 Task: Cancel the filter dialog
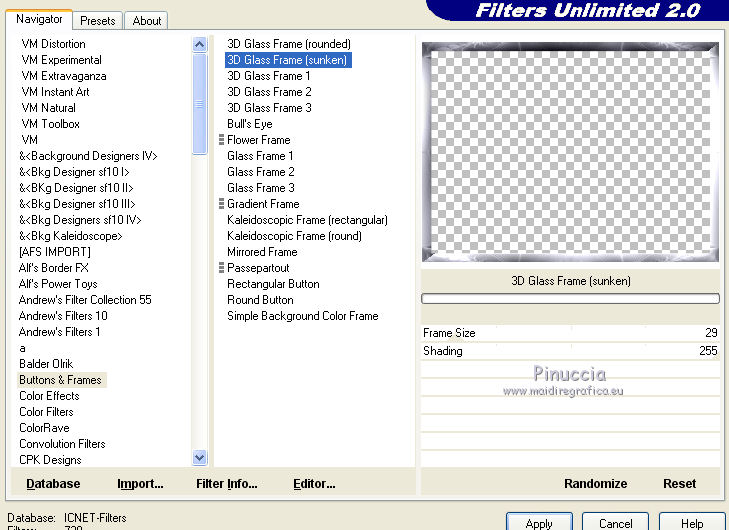point(615,523)
